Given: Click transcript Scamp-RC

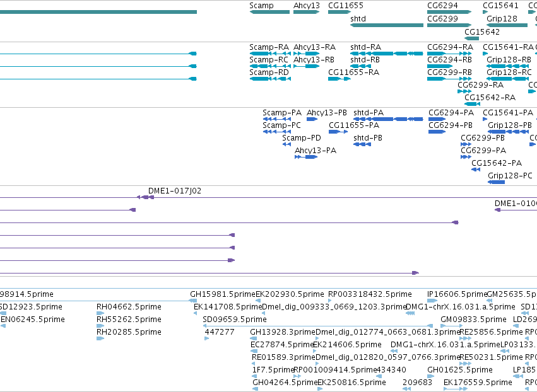Looking at the screenshot, I should [x=270, y=66].
